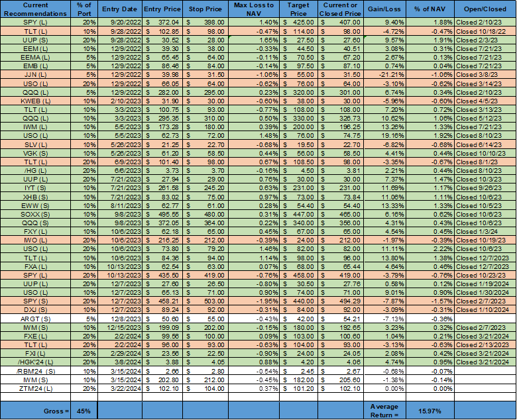Viewport: 517px width, 420px height.
Task: Select the target price 24.00 for IWO
Action: tap(298, 240)
